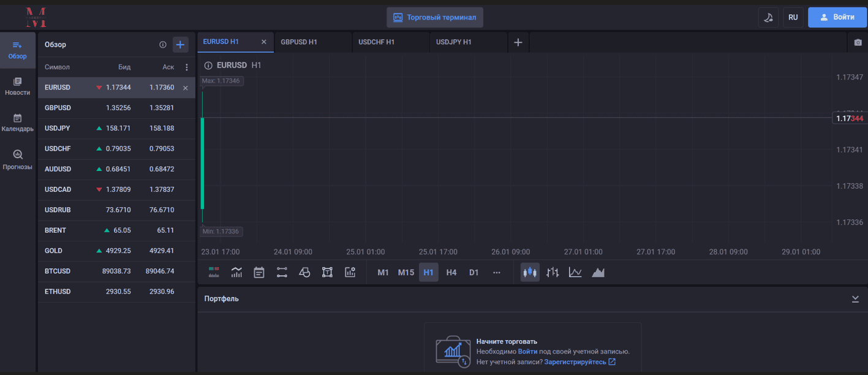Open the Календарь sidebar panel
This screenshot has width=868, height=375.
click(x=18, y=123)
